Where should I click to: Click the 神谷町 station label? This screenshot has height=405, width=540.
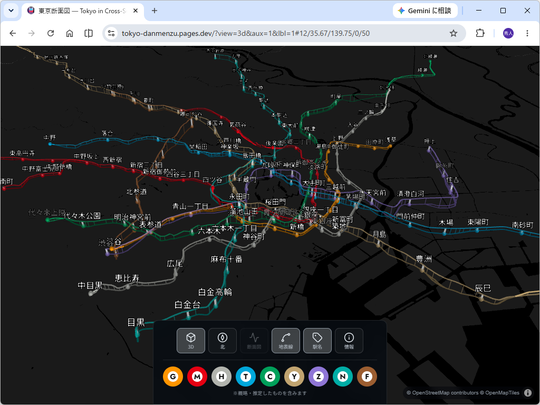[254, 236]
